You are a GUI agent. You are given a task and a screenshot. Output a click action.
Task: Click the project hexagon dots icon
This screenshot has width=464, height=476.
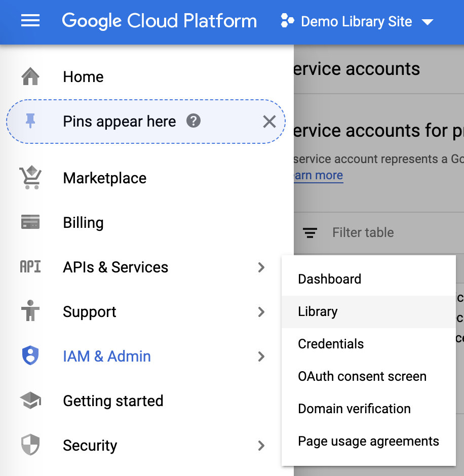click(287, 21)
